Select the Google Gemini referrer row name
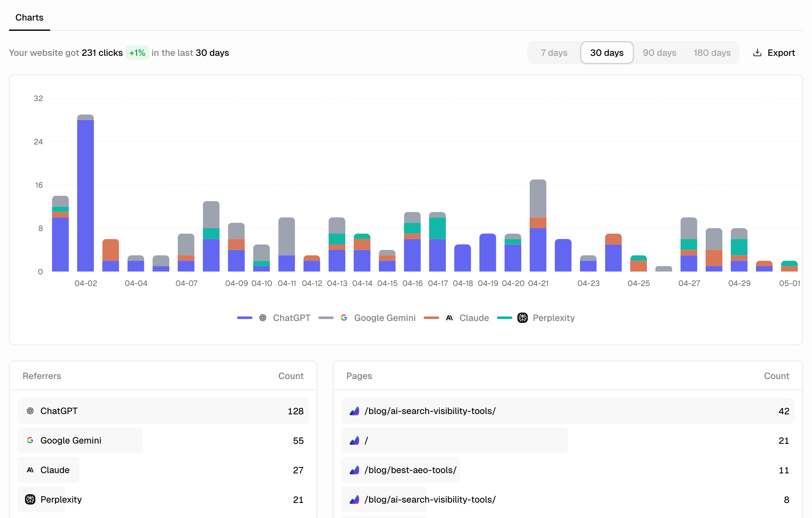This screenshot has width=812, height=518. click(71, 440)
